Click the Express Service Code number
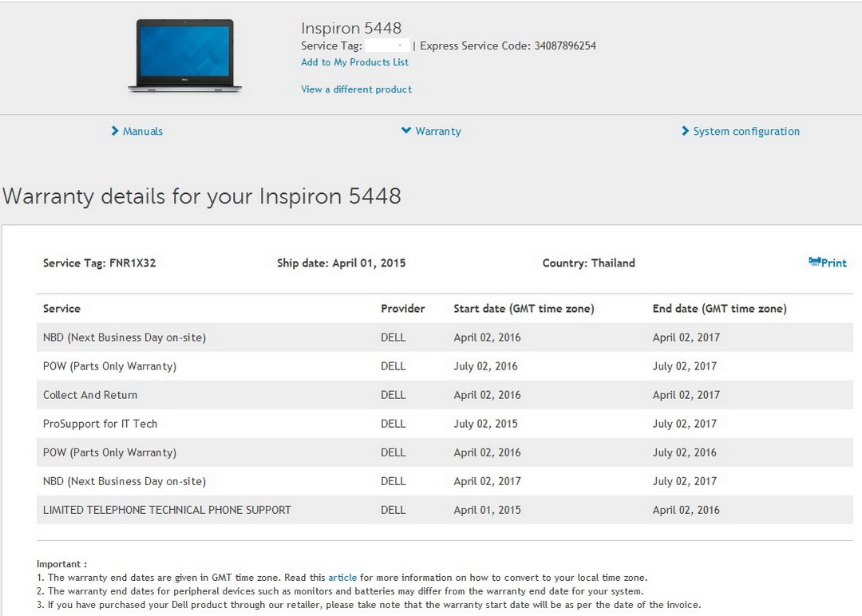The height and width of the screenshot is (616, 862). [565, 46]
